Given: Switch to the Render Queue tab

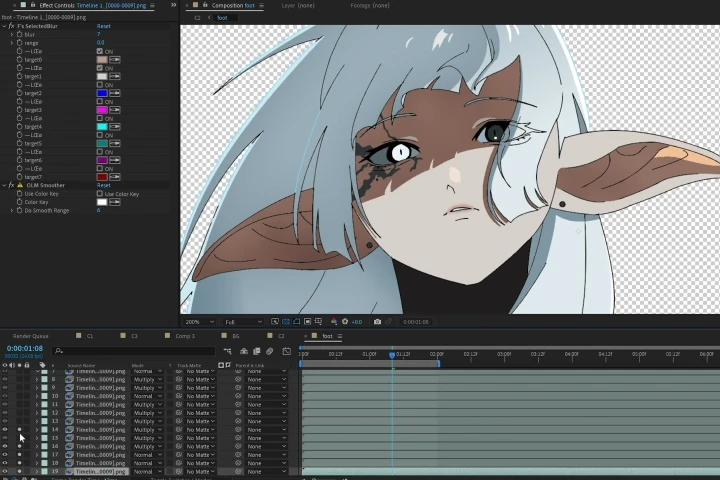Looking at the screenshot, I should coord(30,336).
